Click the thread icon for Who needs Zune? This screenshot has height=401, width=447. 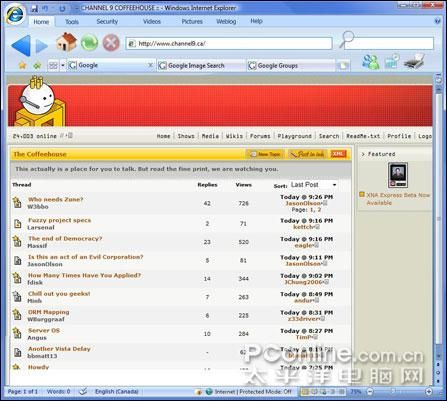[17, 202]
